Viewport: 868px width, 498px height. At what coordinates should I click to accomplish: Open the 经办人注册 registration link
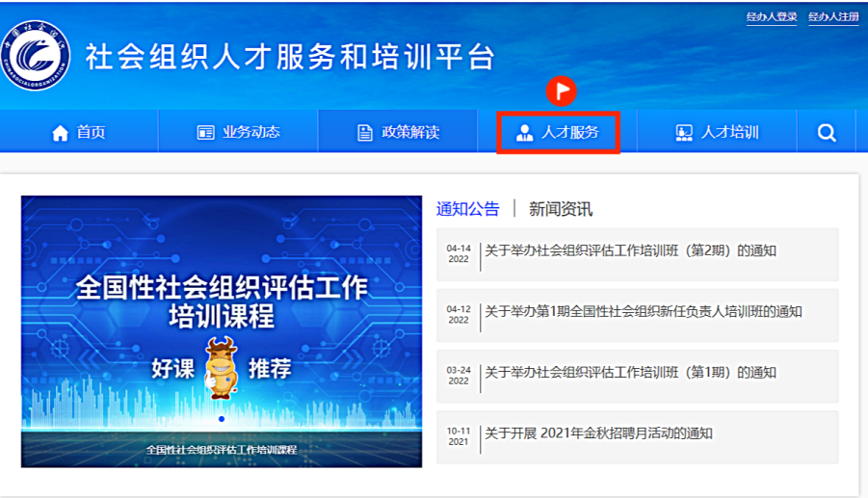pos(833,17)
